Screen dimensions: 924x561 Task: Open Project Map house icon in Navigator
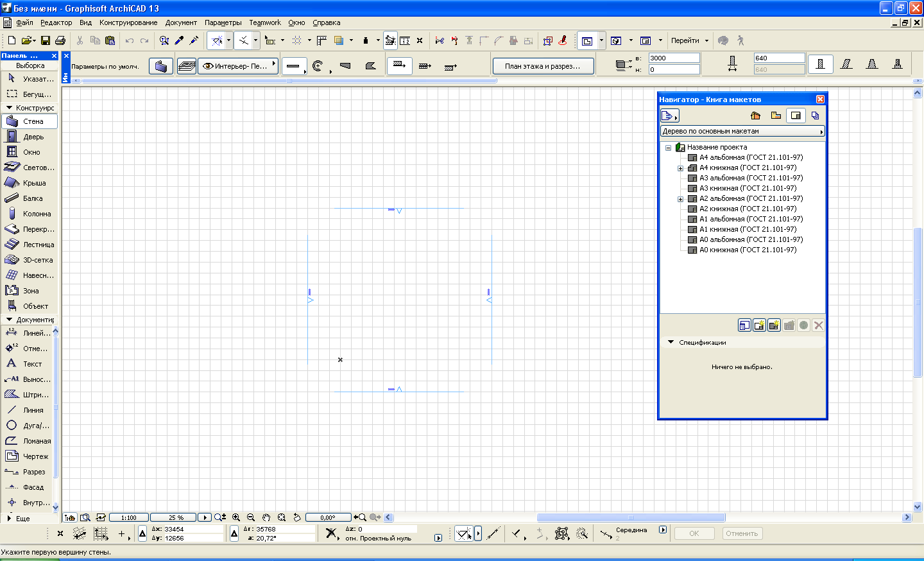(755, 116)
